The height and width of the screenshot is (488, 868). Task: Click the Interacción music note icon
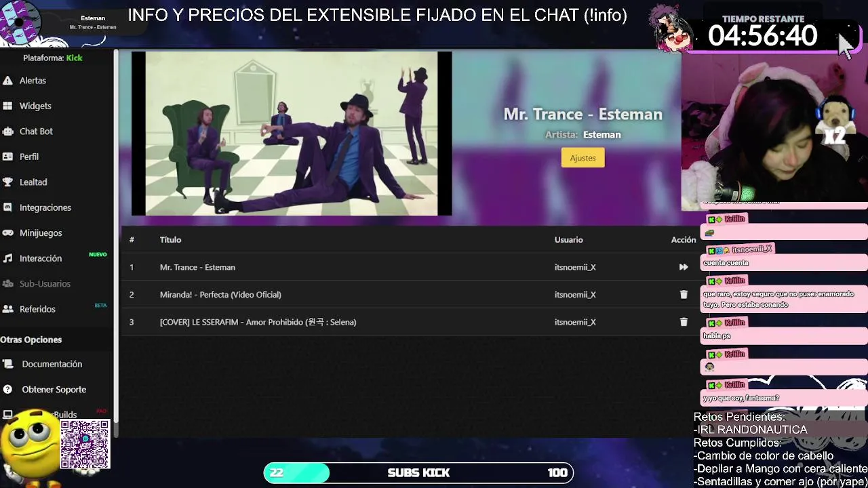7,258
